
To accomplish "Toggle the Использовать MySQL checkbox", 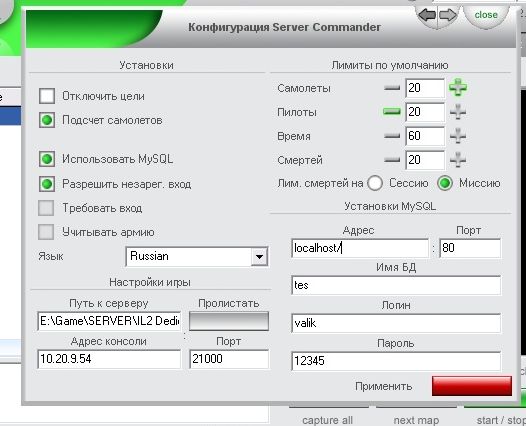I will click(x=47, y=159).
